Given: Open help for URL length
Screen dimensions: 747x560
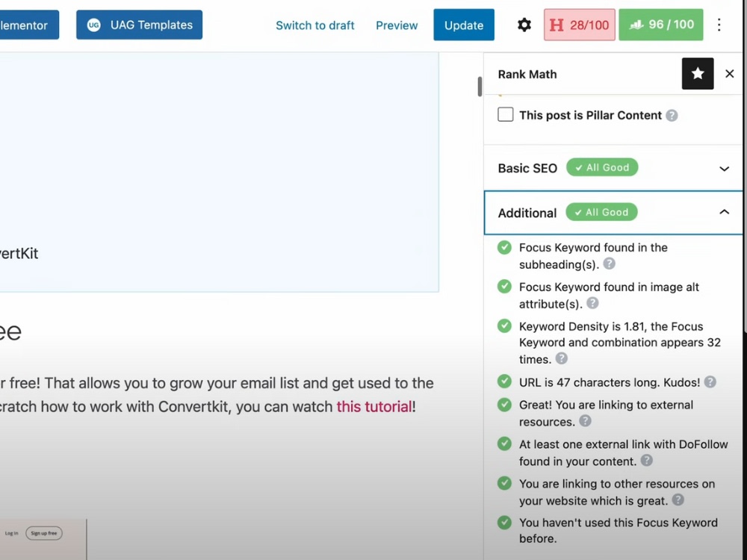Looking at the screenshot, I should 710,382.
